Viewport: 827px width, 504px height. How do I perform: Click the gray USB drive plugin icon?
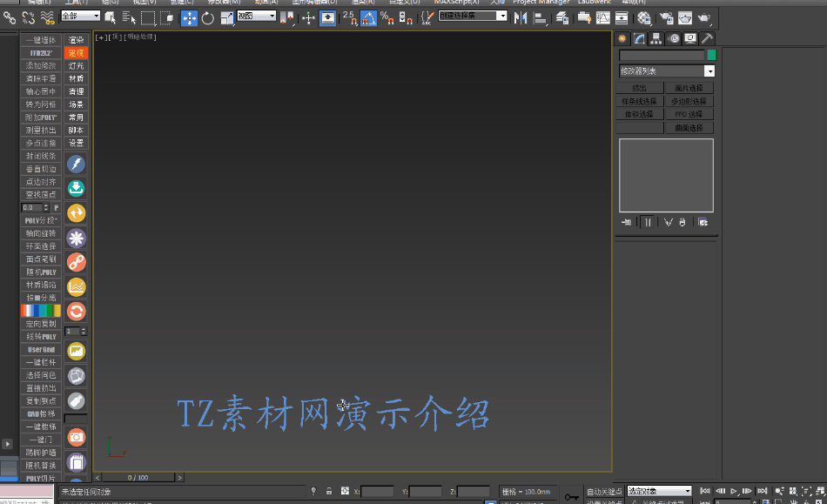(x=76, y=400)
